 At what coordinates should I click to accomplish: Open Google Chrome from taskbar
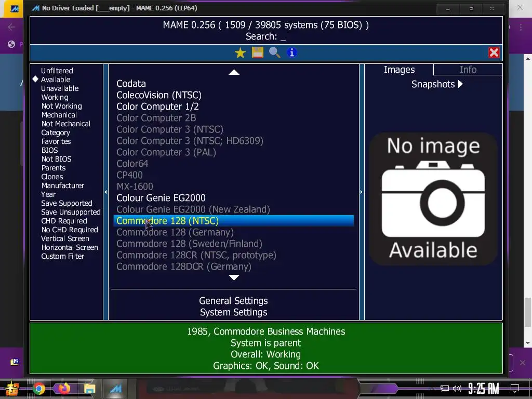pyautogui.click(x=38, y=389)
